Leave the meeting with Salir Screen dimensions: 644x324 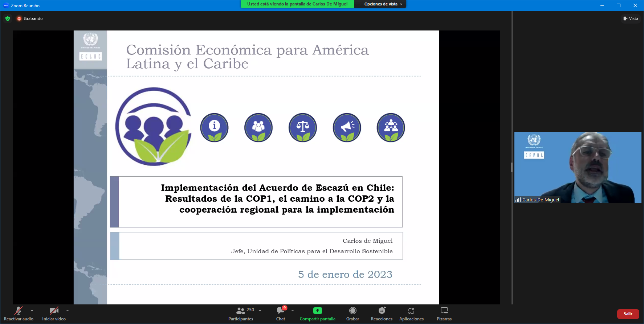pyautogui.click(x=628, y=314)
